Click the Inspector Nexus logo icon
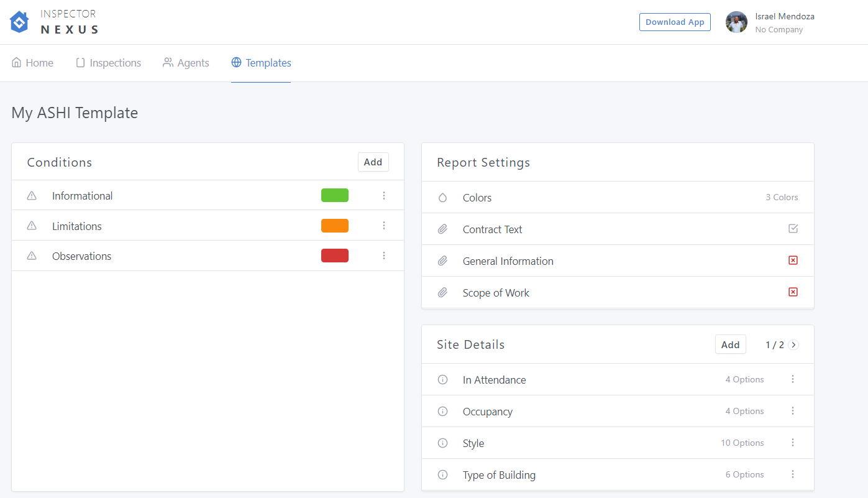The width and height of the screenshot is (868, 498). click(x=20, y=22)
